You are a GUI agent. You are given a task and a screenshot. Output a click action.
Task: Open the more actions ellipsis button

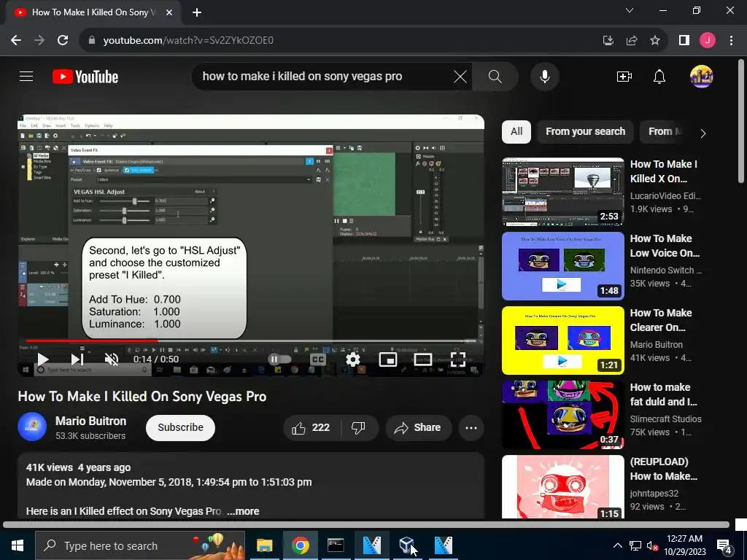[471, 427]
